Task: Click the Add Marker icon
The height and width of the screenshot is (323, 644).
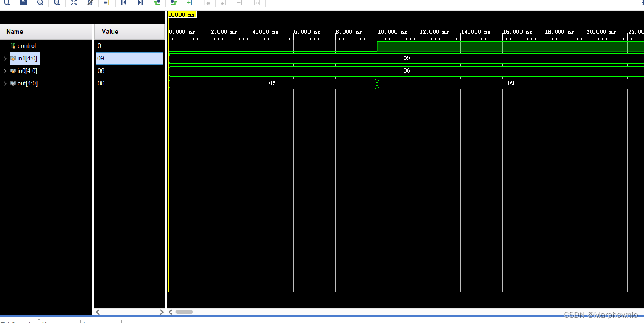Action: (x=190, y=3)
